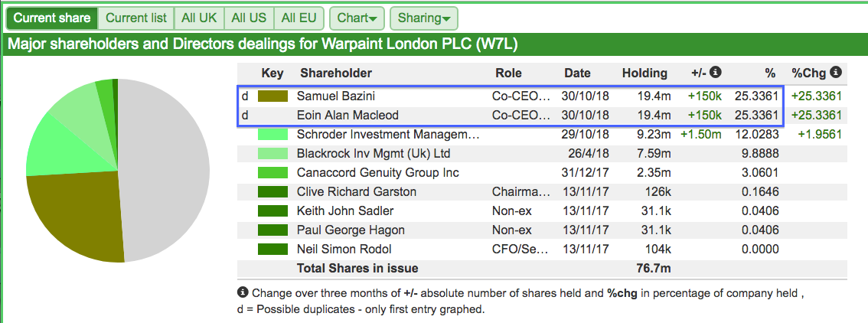Click the info icon beside +/- column header

[716, 72]
